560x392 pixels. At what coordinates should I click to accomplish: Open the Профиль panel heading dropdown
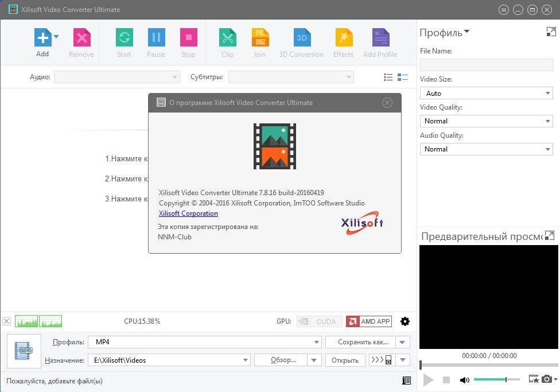(x=467, y=32)
